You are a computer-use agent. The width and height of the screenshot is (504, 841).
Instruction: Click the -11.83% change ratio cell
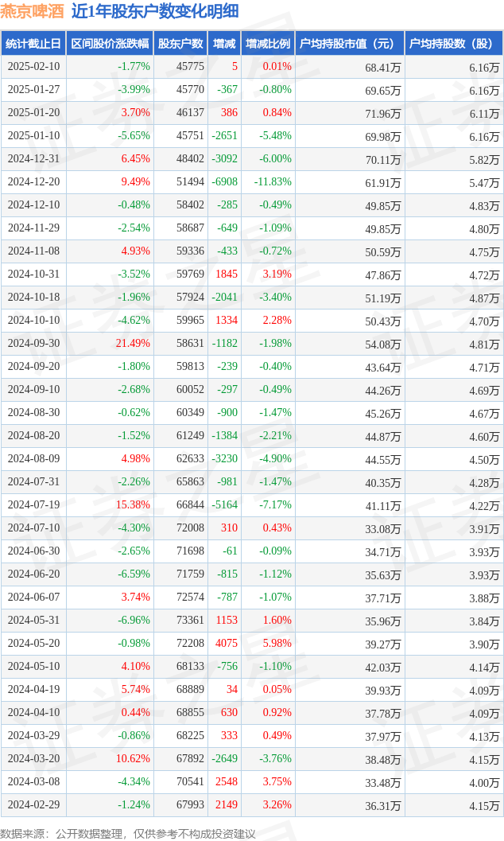click(273, 182)
